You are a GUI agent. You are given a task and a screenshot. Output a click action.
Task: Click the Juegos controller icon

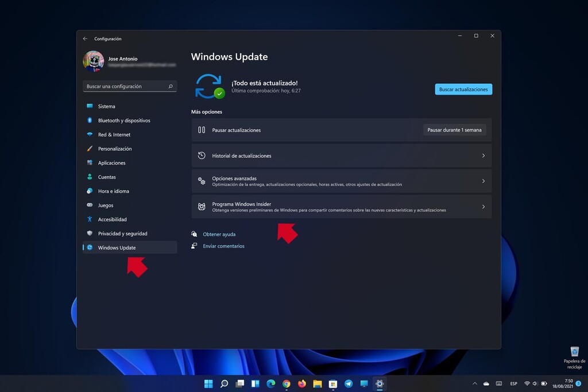point(90,205)
